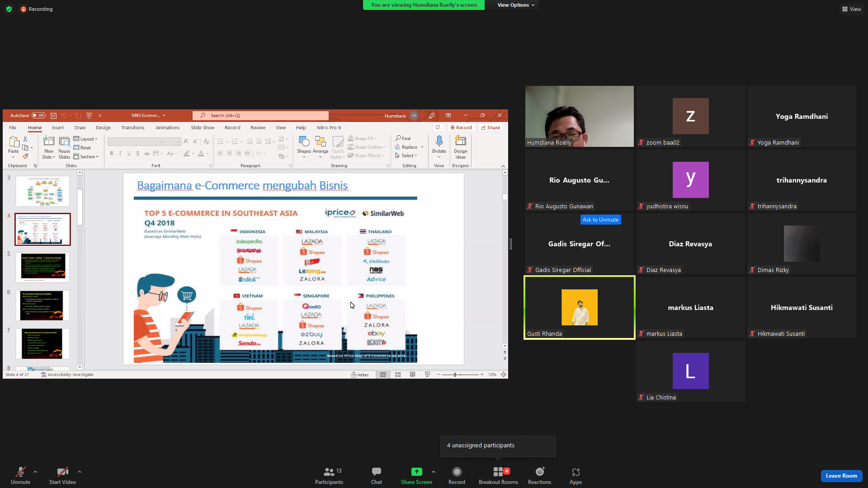Image resolution: width=868 pixels, height=488 pixels.
Task: Click the Share button in PowerPoint
Action: coord(491,128)
